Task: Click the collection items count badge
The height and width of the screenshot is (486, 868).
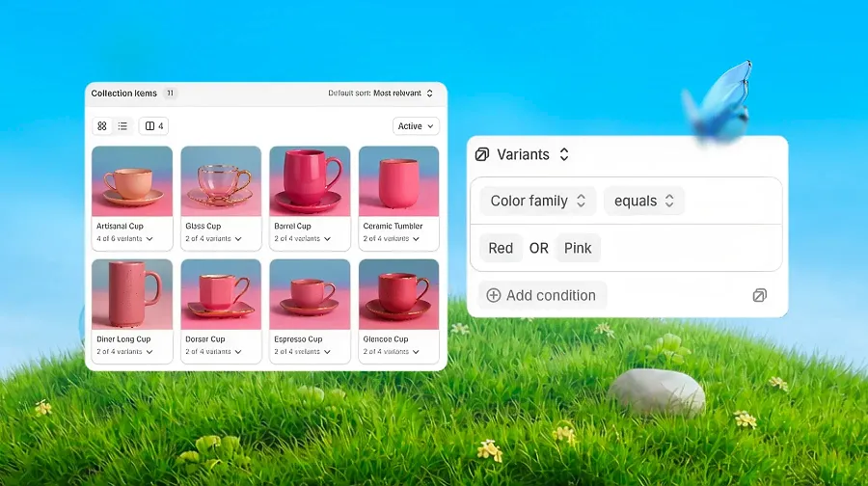Action: pyautogui.click(x=171, y=93)
